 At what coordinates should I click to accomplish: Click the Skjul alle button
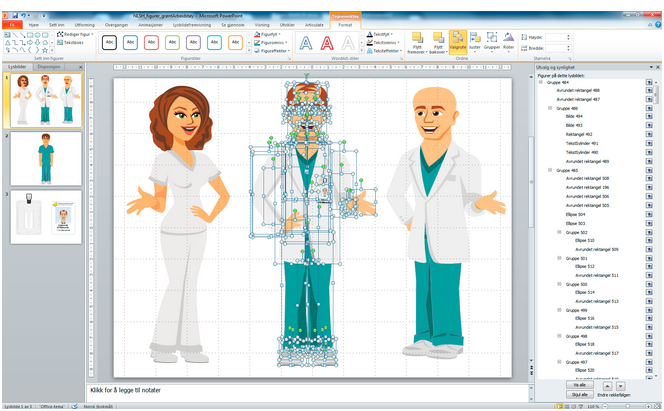pyautogui.click(x=580, y=394)
